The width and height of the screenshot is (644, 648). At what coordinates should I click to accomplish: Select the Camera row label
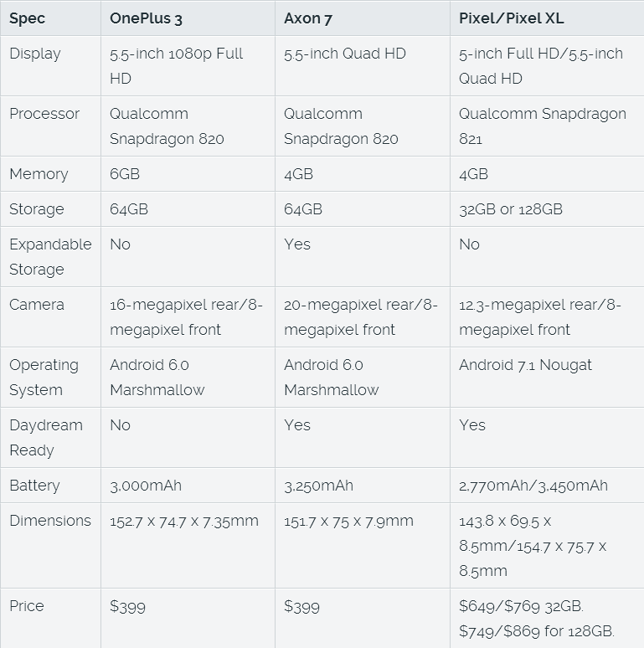[x=37, y=305]
